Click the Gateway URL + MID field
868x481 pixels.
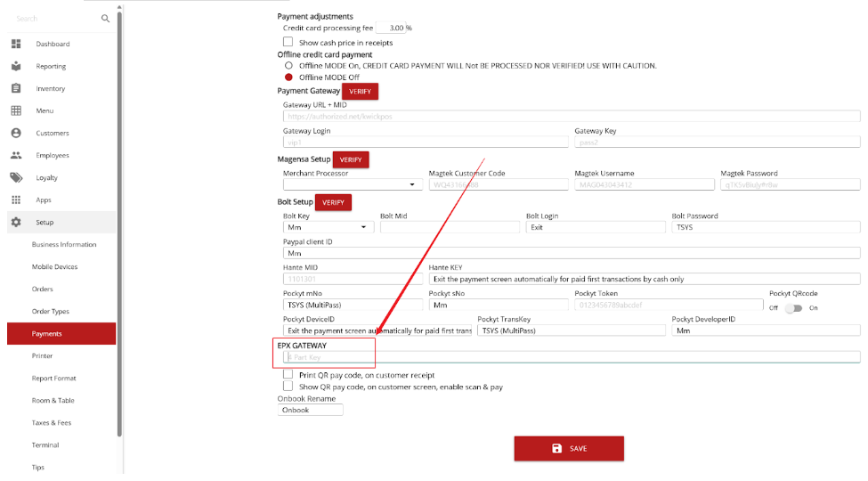pyautogui.click(x=572, y=117)
